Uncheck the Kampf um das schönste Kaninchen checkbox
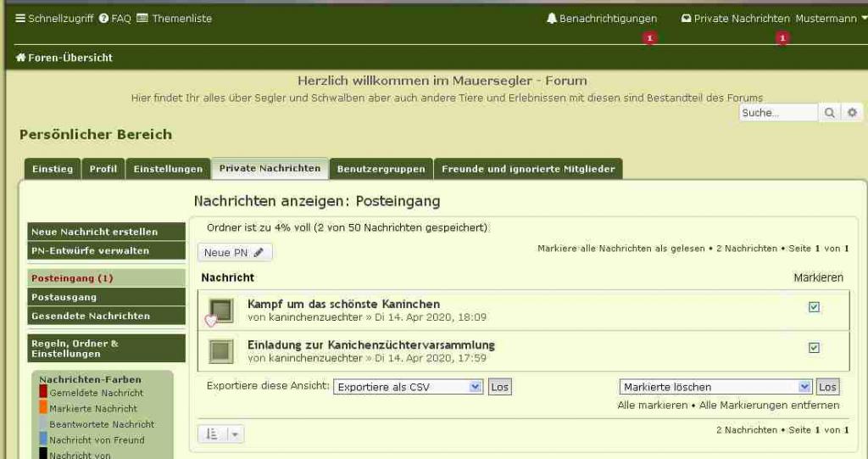The height and width of the screenshot is (459, 868). 814,307
